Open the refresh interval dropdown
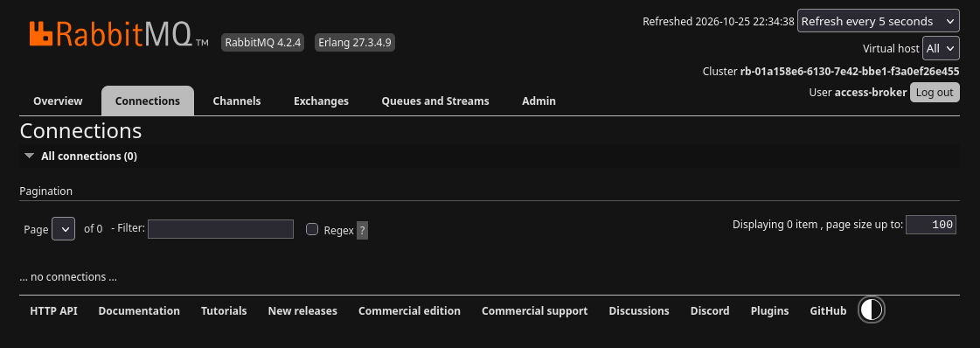Screen dimensions: 980x348 tap(878, 21)
